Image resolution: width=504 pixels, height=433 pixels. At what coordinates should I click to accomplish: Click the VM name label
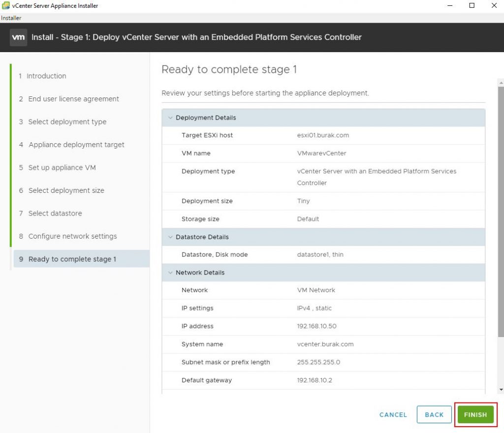click(196, 153)
